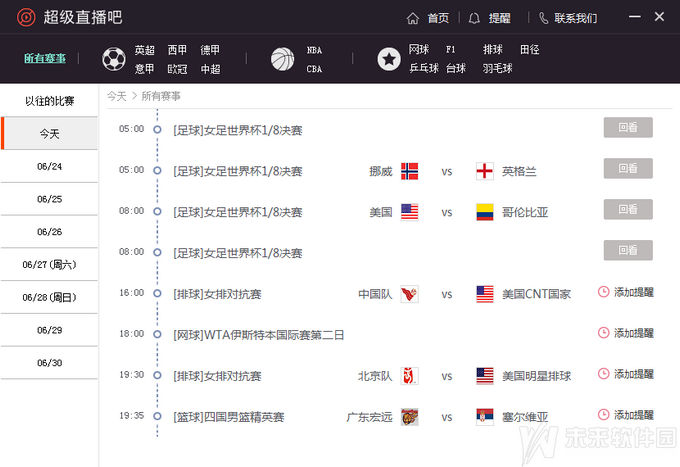Filter by CBA

(314, 69)
